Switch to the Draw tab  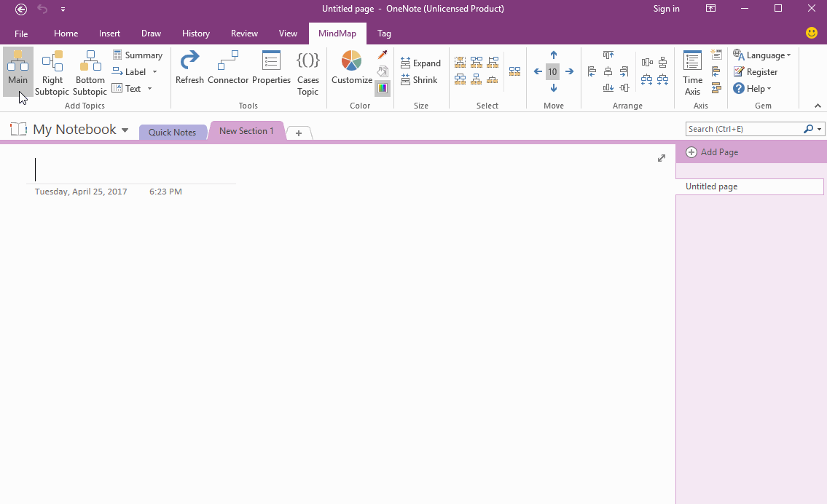151,34
